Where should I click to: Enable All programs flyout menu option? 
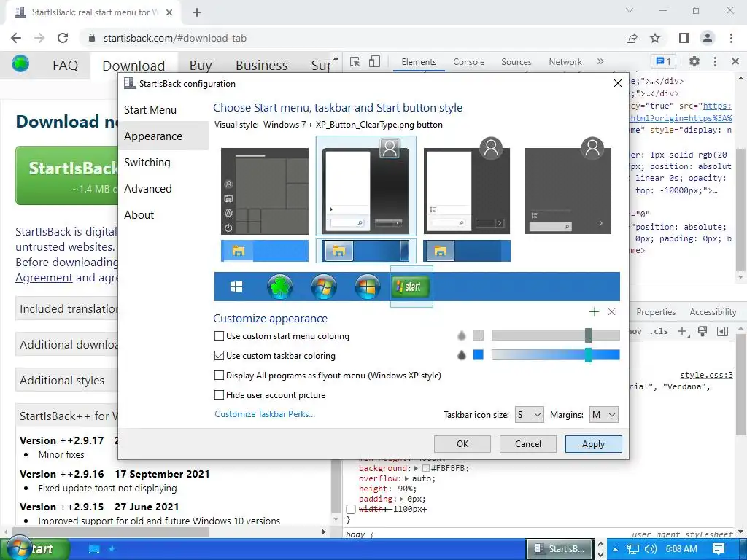(x=219, y=376)
